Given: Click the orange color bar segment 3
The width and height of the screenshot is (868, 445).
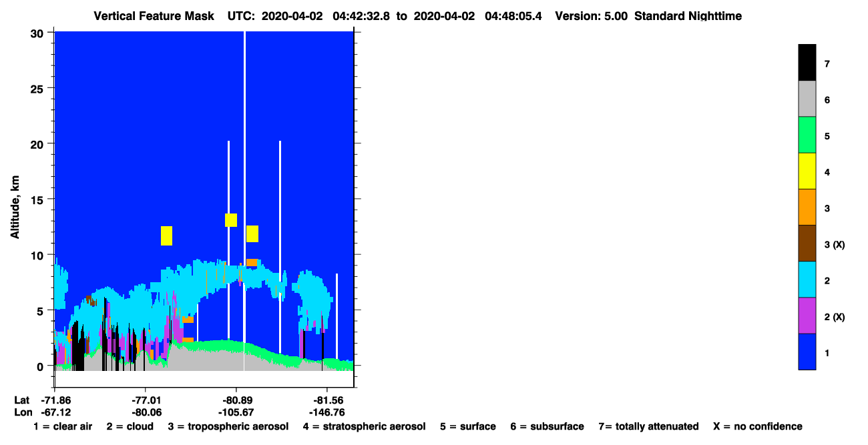Looking at the screenshot, I should (807, 207).
